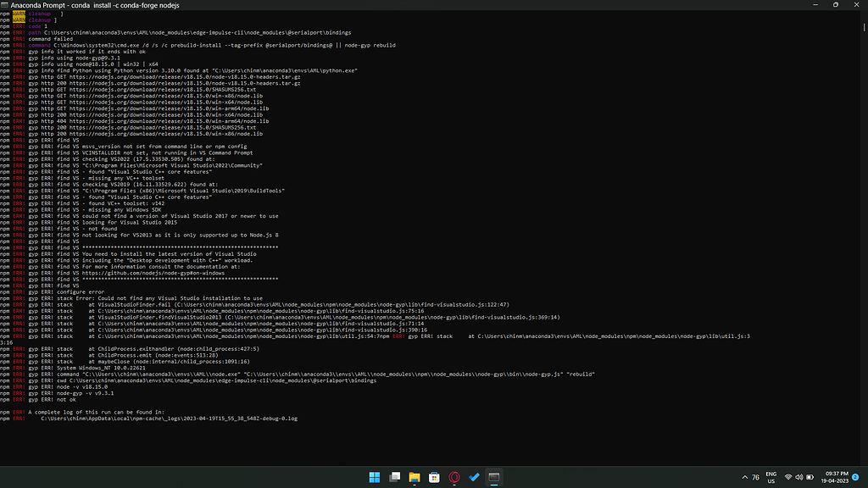Open Microsoft Store from the taskbar
This screenshot has height=488, width=868.
434,477
